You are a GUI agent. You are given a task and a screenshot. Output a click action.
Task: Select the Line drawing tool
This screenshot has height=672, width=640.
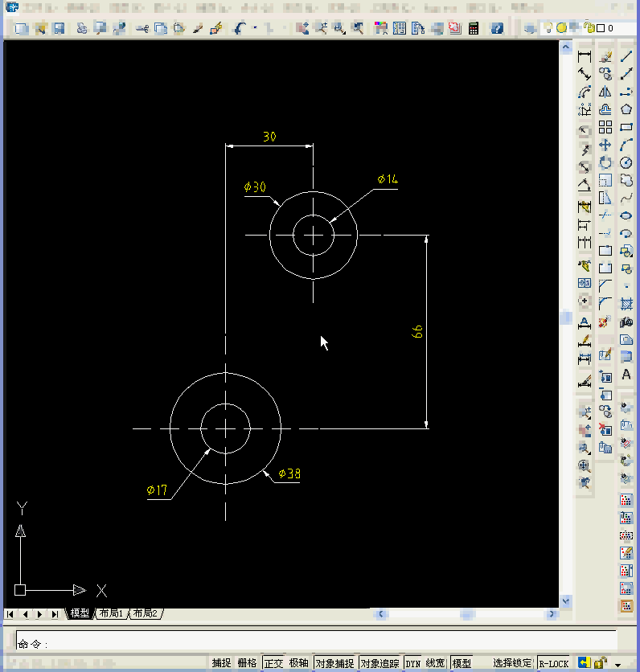click(626, 56)
